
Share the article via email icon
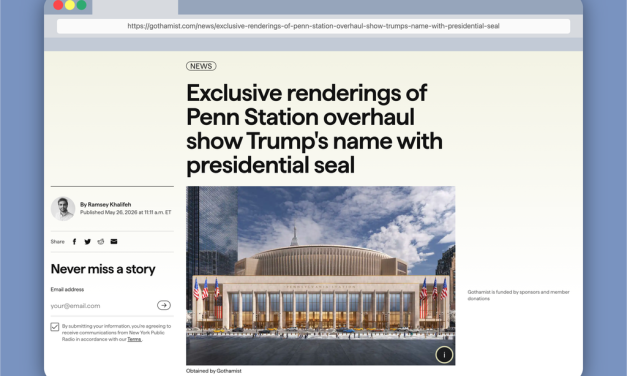(x=114, y=242)
